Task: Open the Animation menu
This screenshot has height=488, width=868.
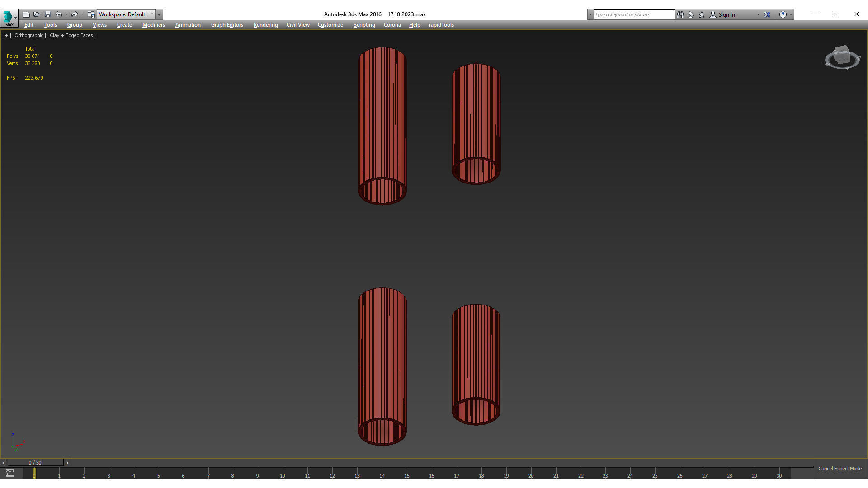Action: pyautogui.click(x=188, y=25)
